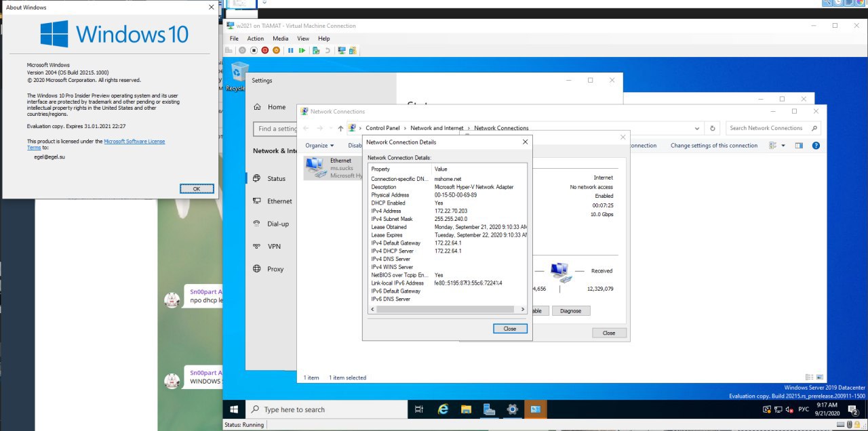Select Proxy in Settings sidebar
This screenshot has width=868, height=431.
[x=272, y=269]
